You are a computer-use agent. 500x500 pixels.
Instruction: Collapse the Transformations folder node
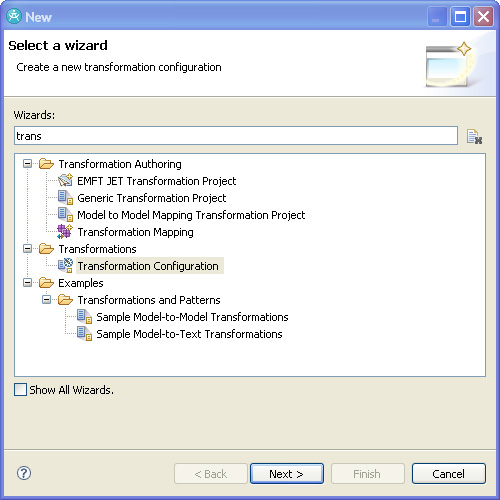pyautogui.click(x=28, y=249)
